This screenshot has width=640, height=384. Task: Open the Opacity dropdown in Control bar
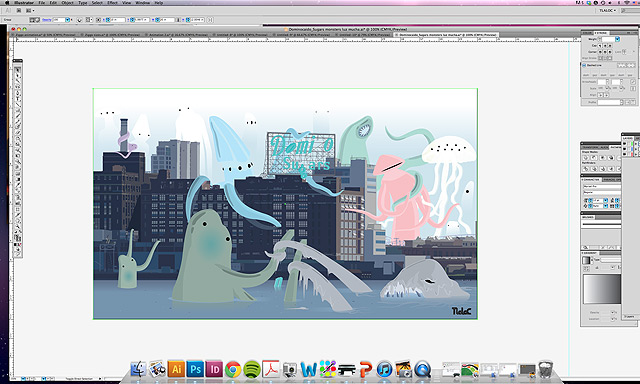(68, 20)
